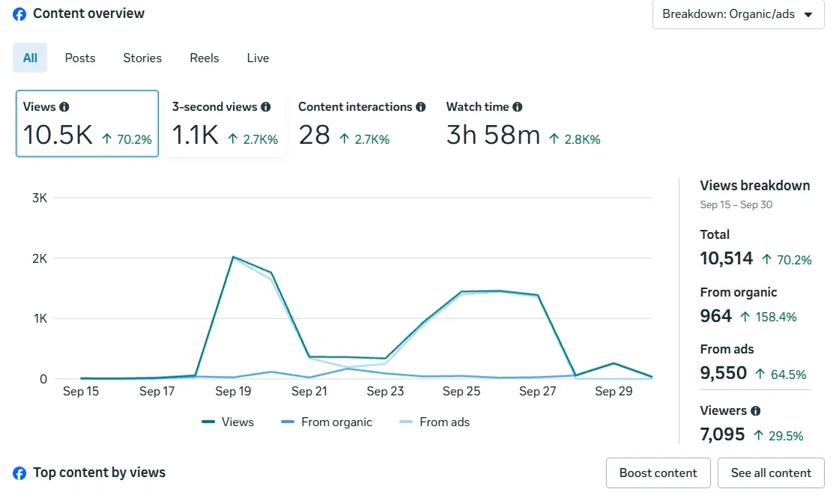Select the Watch time metric card
The width and height of the screenshot is (833, 504).
click(524, 124)
